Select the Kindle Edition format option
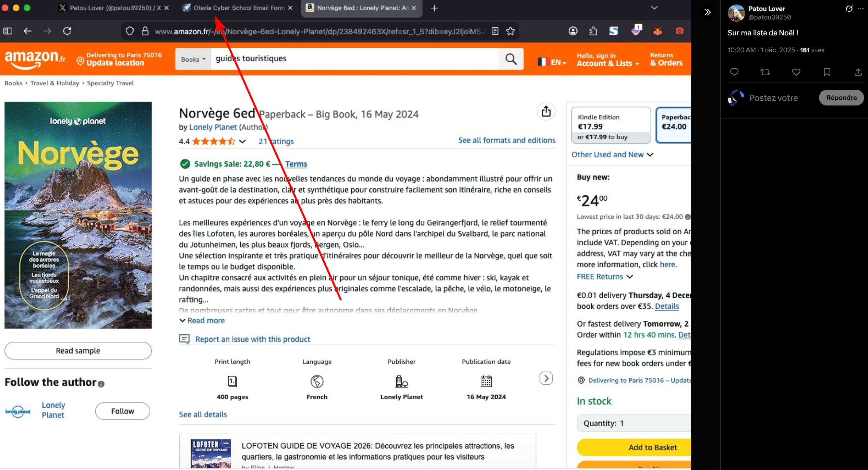The width and height of the screenshot is (868, 470). coord(610,125)
